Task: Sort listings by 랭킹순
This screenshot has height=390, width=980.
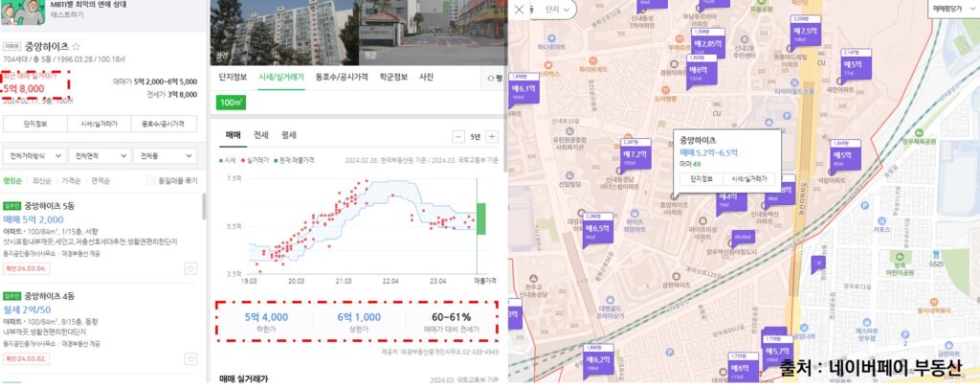Action: (x=12, y=181)
